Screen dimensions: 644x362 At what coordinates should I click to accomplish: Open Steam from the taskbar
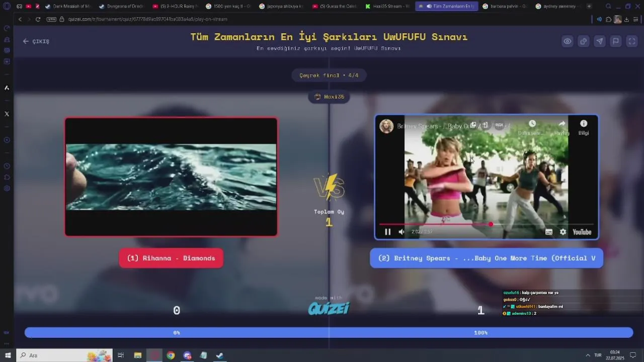coord(220,355)
